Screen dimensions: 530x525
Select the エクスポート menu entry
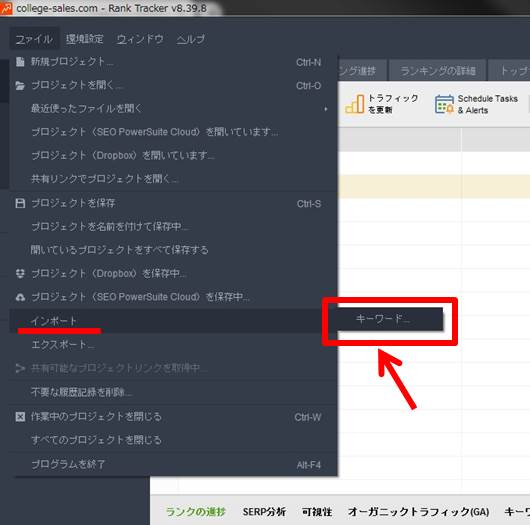(x=173, y=344)
